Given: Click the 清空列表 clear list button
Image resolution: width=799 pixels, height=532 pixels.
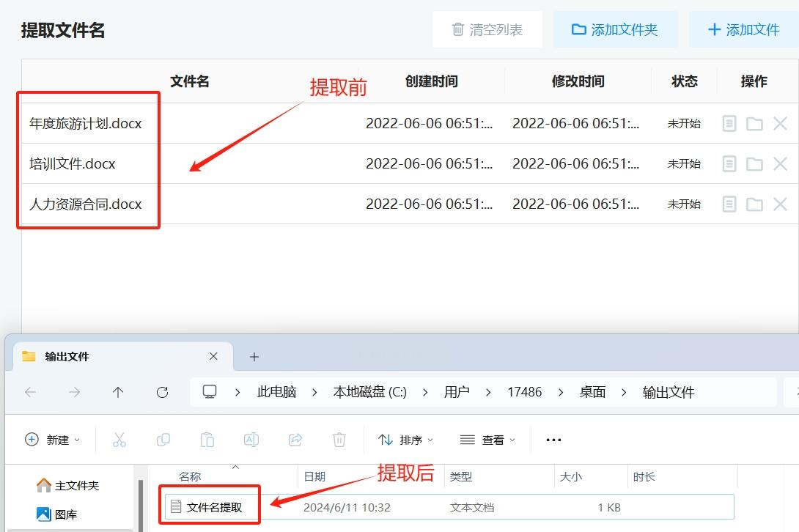Looking at the screenshot, I should (487, 29).
